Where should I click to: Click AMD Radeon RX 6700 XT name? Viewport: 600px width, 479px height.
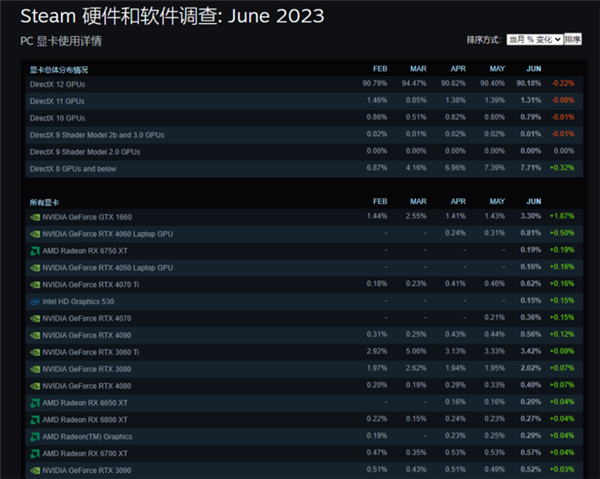pyautogui.click(x=85, y=454)
